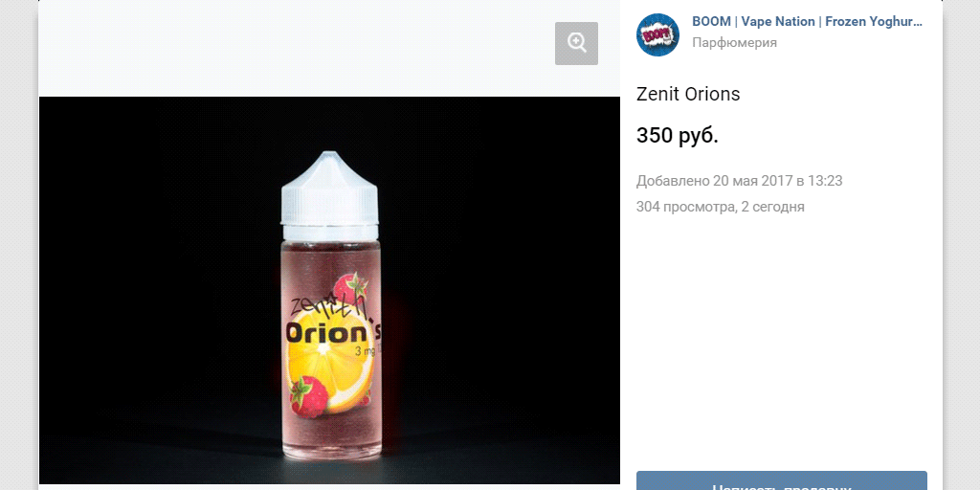
Task: Open the BOOM shop avatar
Action: (x=657, y=34)
